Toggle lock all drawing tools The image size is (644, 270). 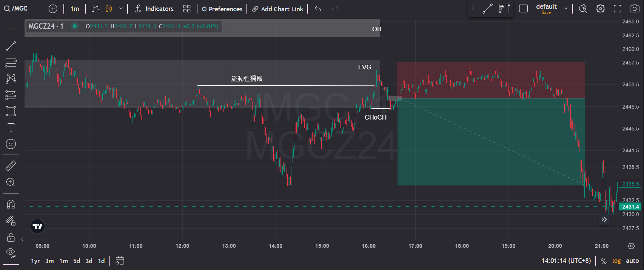click(11, 237)
